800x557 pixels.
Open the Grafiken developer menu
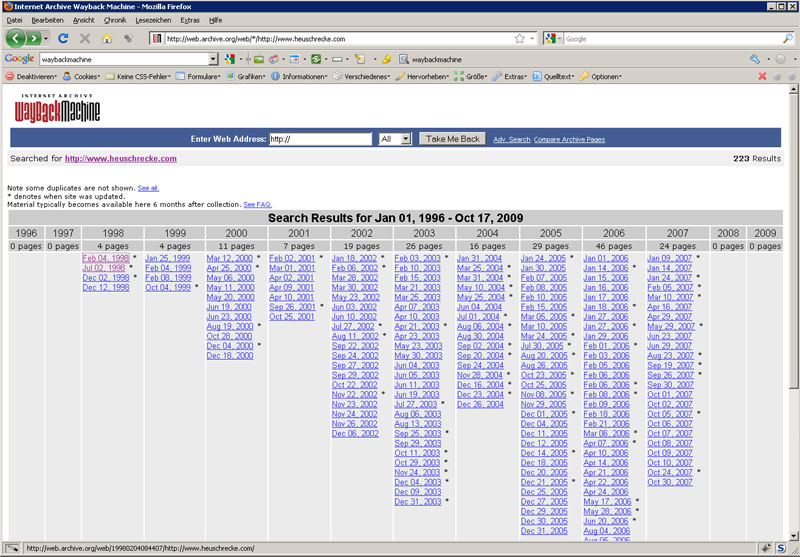coord(245,77)
